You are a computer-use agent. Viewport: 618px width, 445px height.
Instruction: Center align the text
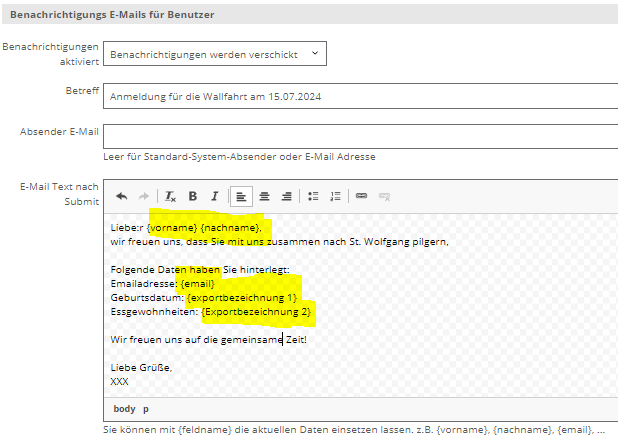(x=264, y=196)
